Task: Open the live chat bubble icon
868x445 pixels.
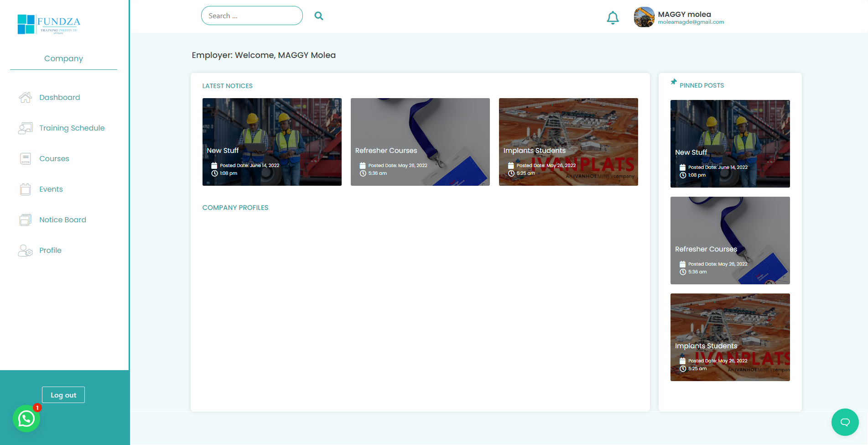Action: (x=845, y=422)
